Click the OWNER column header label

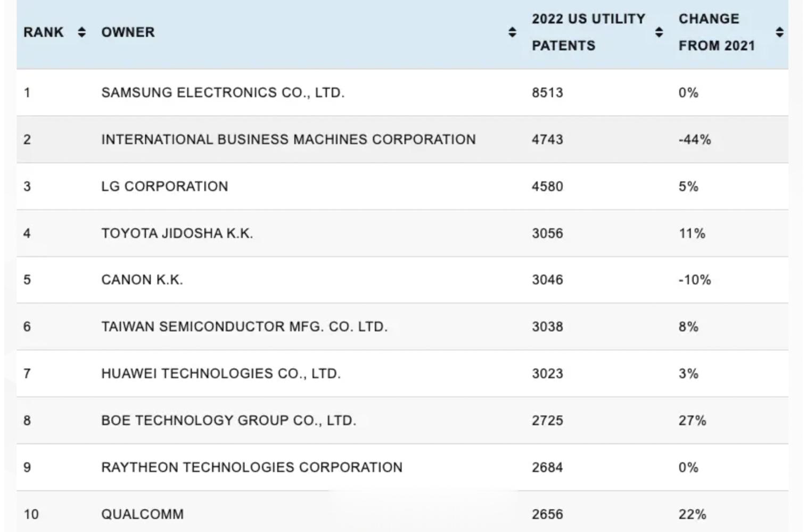[x=128, y=32]
